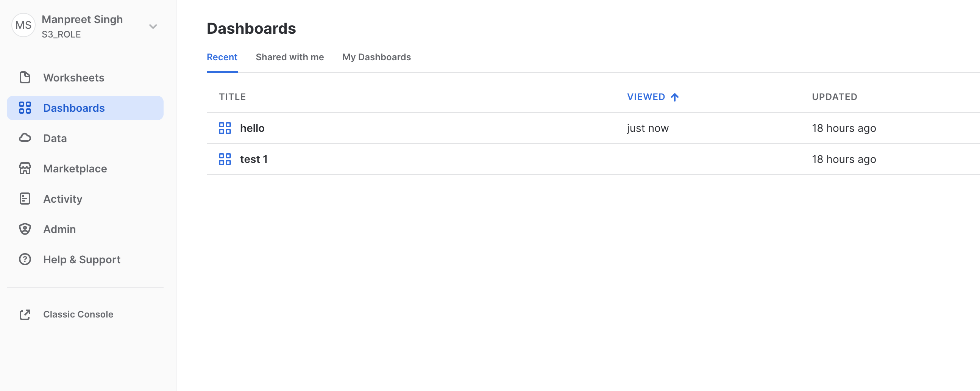This screenshot has width=980, height=391.
Task: Open the test 1 dashboard
Action: (x=254, y=159)
